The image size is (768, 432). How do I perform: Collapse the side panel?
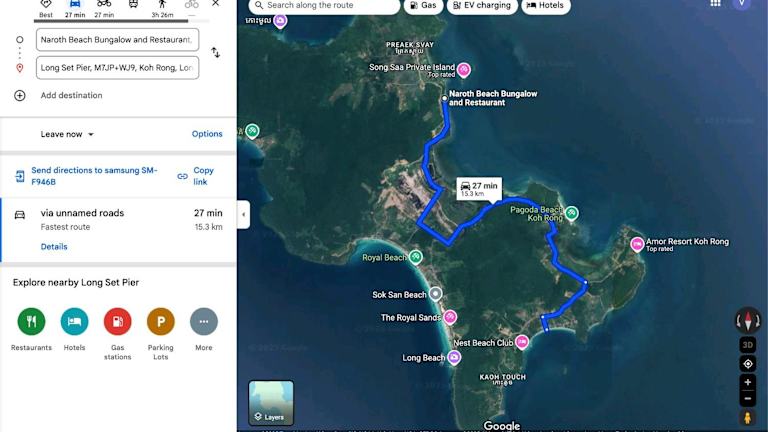click(x=243, y=213)
